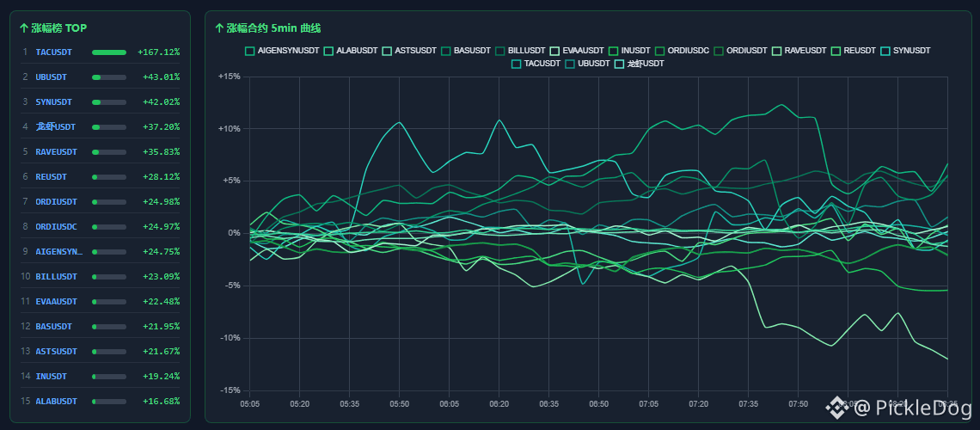Toggle SYNUSDT series in chart legend

(905, 51)
